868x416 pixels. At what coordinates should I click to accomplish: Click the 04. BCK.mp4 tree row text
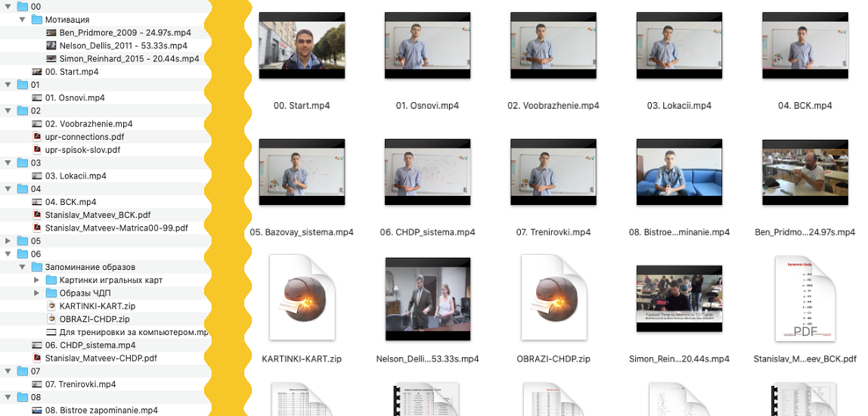point(71,202)
